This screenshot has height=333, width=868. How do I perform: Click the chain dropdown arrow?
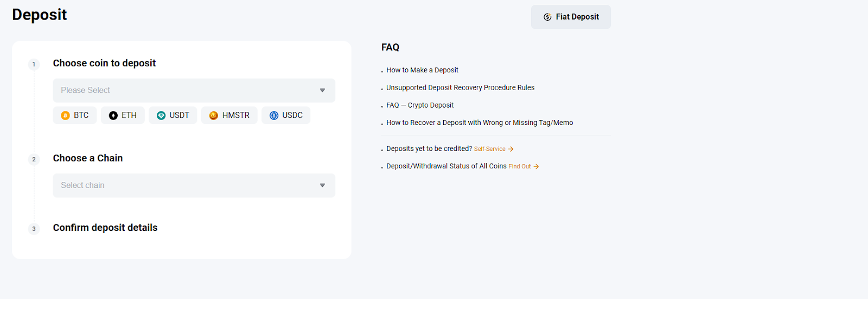(322, 186)
